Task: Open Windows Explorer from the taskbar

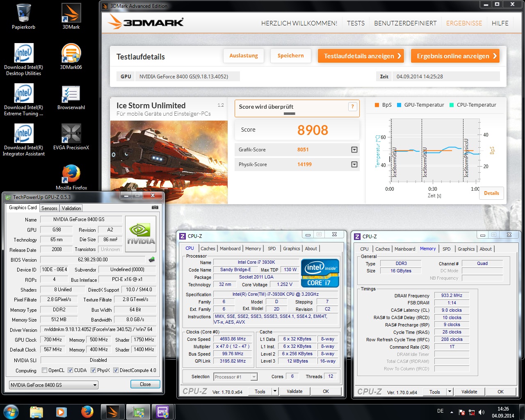Action: (x=37, y=411)
